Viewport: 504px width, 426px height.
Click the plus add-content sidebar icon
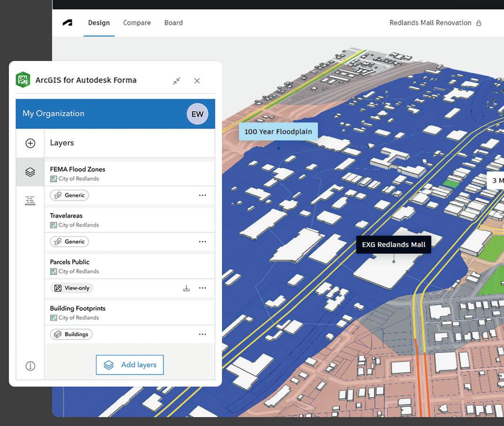tap(30, 143)
